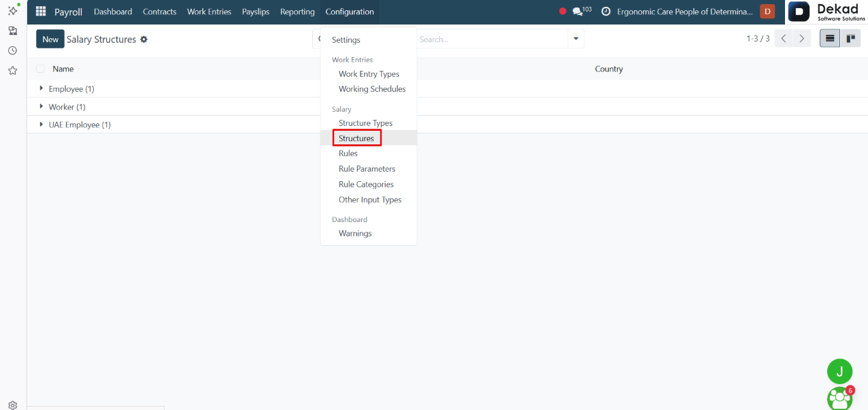
Task: Switch to list view
Action: [x=830, y=39]
